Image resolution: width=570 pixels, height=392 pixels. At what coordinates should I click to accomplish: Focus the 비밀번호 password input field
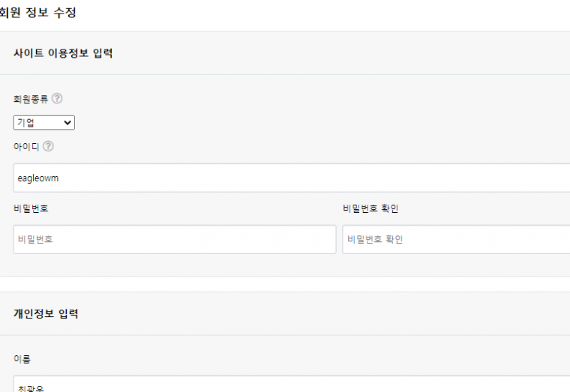pos(175,239)
